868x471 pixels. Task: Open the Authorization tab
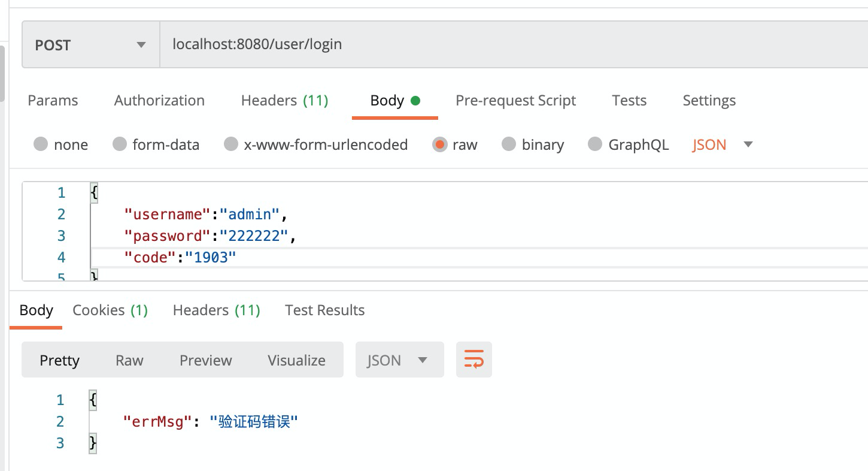[x=159, y=100]
